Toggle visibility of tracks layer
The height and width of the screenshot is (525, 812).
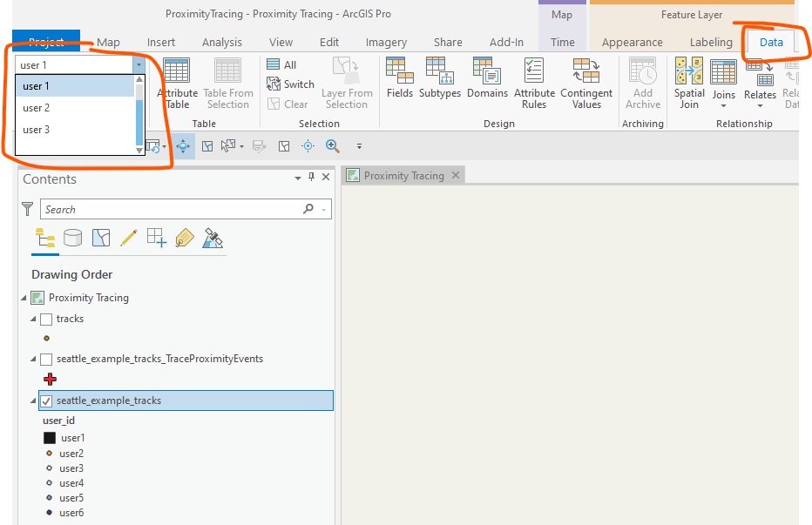click(x=46, y=319)
